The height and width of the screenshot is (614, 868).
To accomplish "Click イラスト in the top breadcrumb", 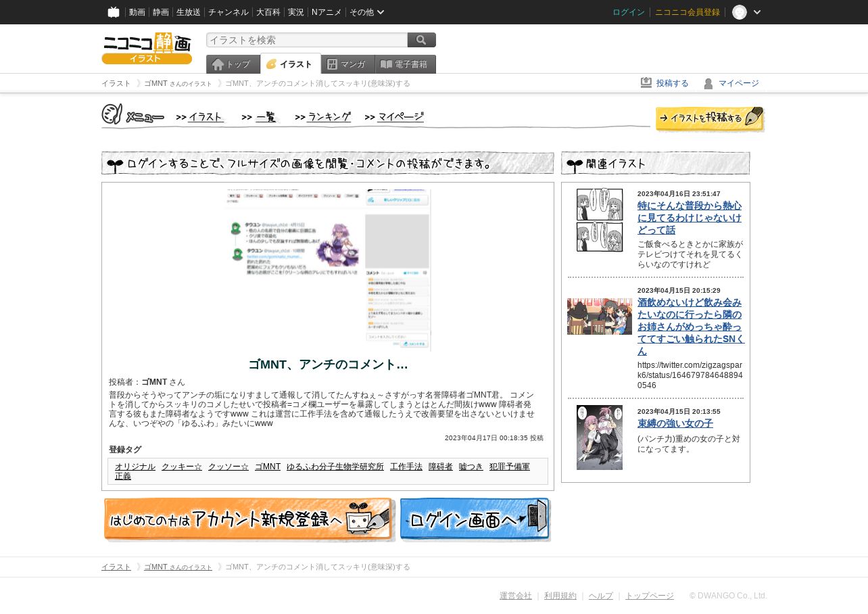I will pyautogui.click(x=116, y=83).
